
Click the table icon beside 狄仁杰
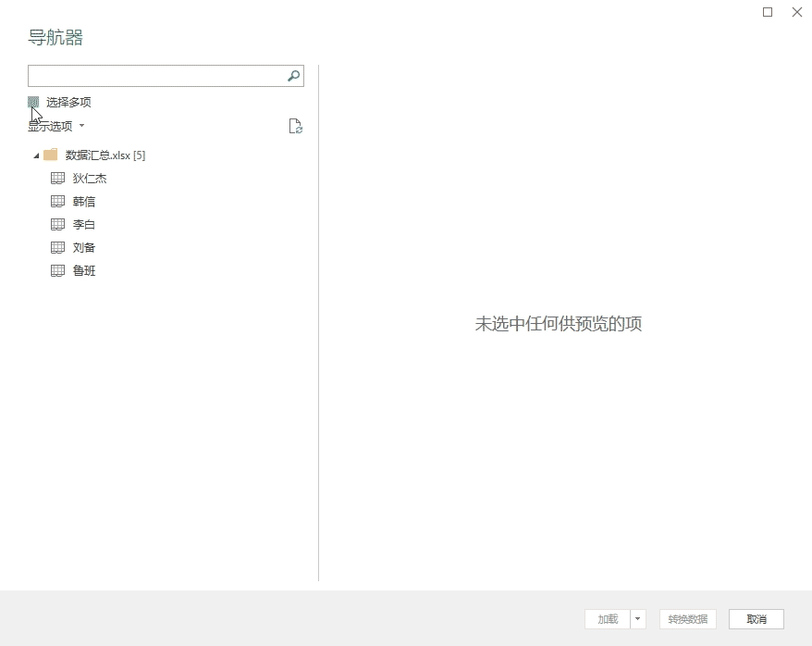click(57, 179)
